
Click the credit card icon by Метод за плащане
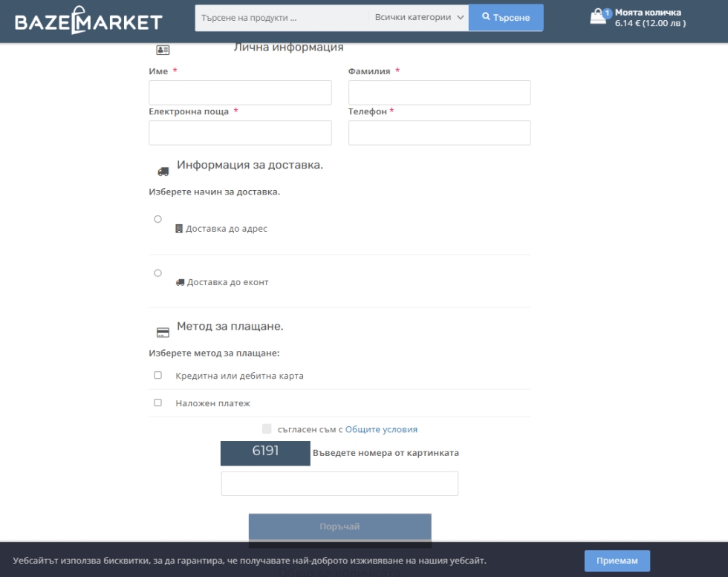163,333
